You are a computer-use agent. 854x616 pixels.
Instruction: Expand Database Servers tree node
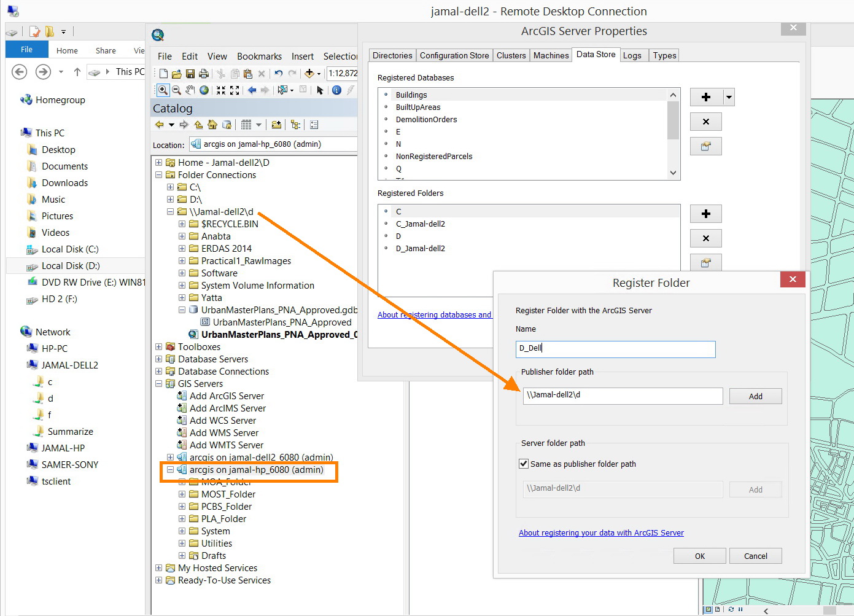click(159, 359)
